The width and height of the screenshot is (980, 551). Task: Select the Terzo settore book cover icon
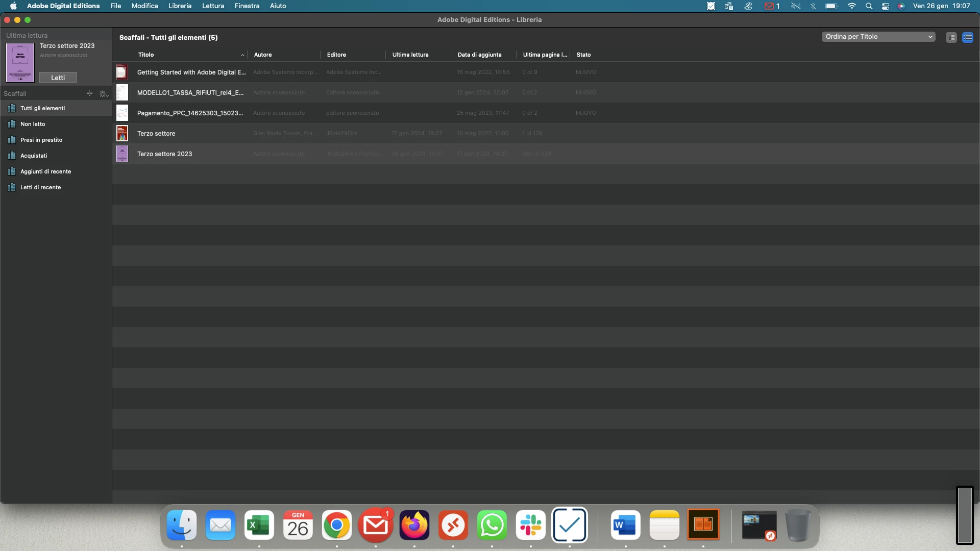click(x=122, y=133)
